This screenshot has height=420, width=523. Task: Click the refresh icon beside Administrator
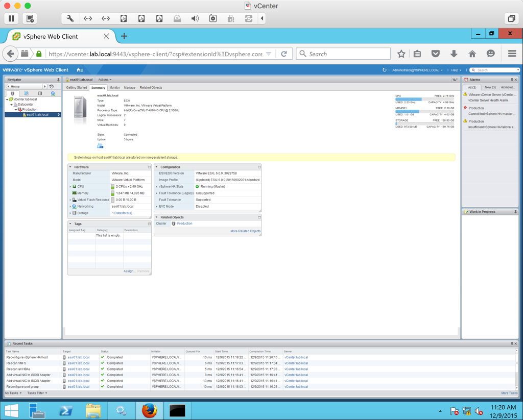[x=384, y=70]
